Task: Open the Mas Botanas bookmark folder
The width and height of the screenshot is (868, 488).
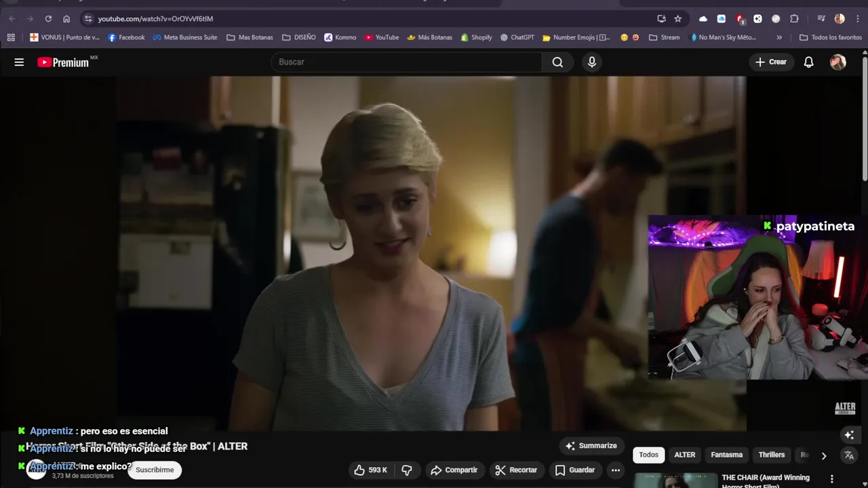Action: 250,37
